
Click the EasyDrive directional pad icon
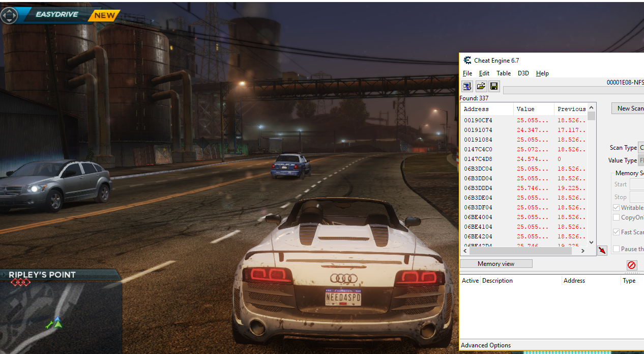point(9,15)
